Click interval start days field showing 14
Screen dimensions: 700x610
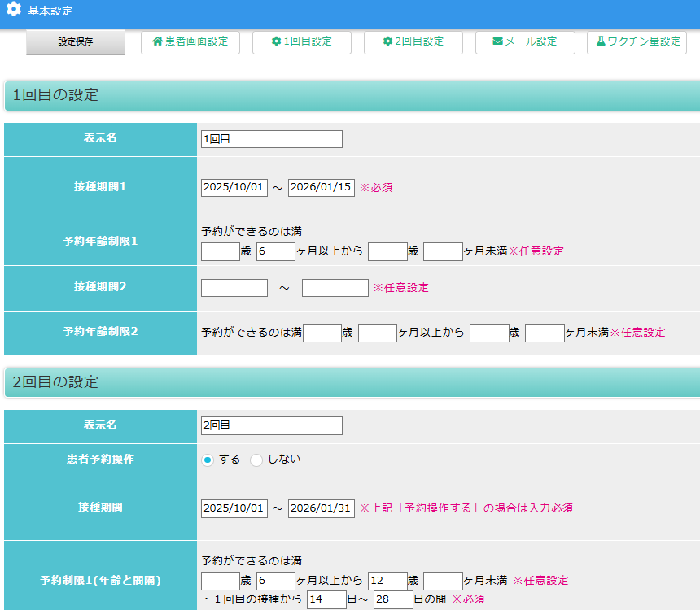click(x=326, y=599)
